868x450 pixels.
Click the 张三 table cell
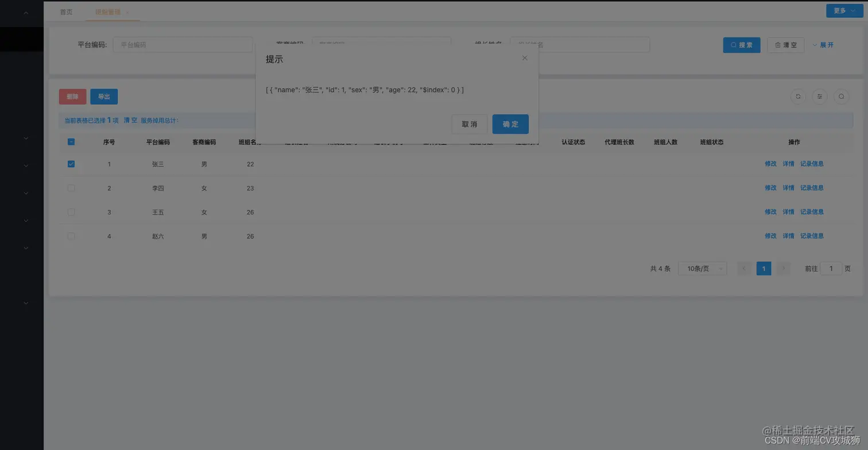point(158,164)
